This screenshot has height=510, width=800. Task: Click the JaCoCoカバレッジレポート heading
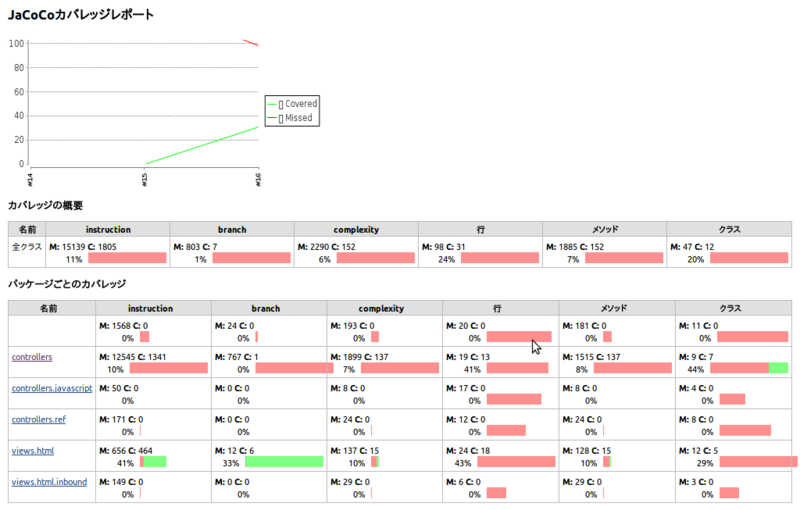(81, 14)
